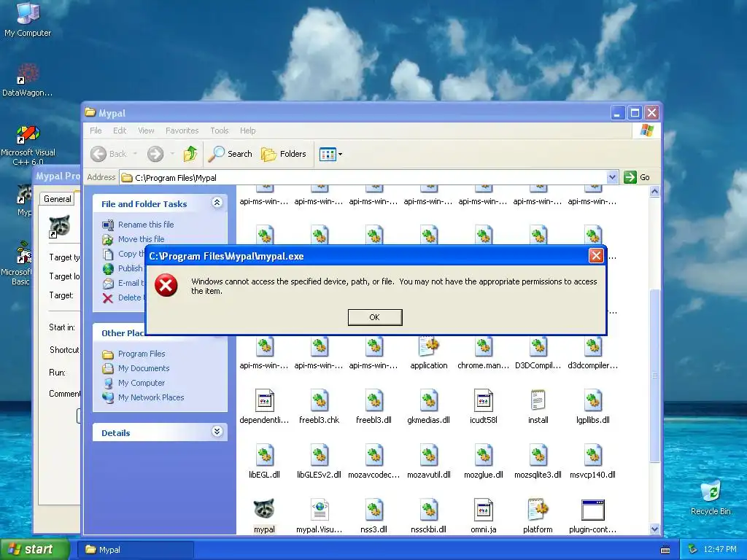Click the address bar path field
The width and height of the screenshot is (747, 560).
point(365,178)
